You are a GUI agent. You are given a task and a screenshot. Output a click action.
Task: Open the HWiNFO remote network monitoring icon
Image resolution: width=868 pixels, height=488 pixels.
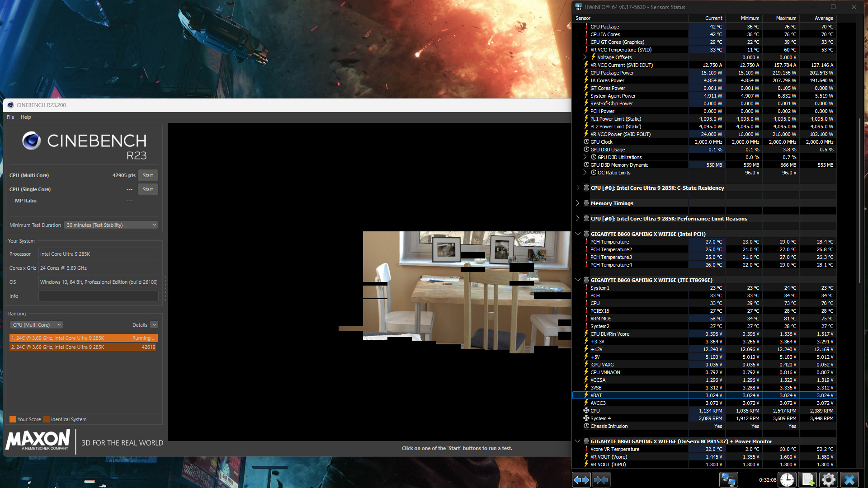pyautogui.click(x=728, y=479)
